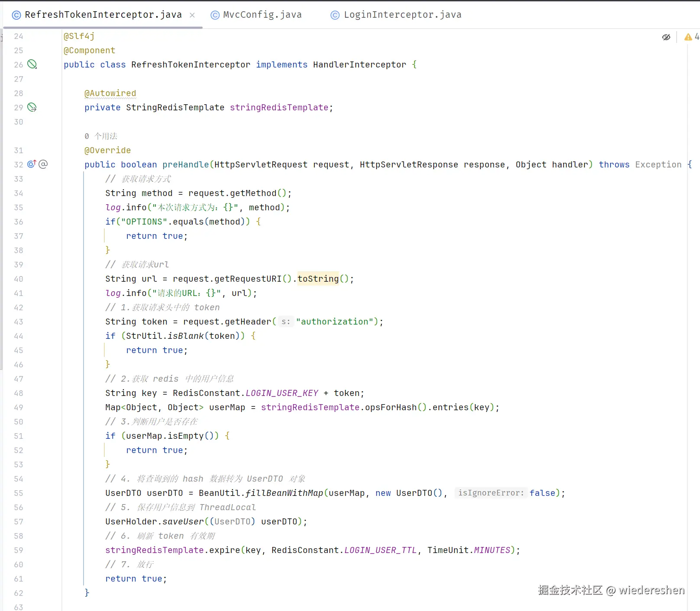Click the comment "// 获取请求方式"

[138, 179]
